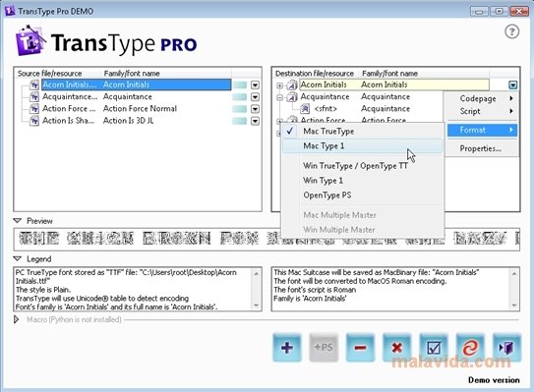
Task: Click the Destination file/resource column header
Action: tap(316, 73)
